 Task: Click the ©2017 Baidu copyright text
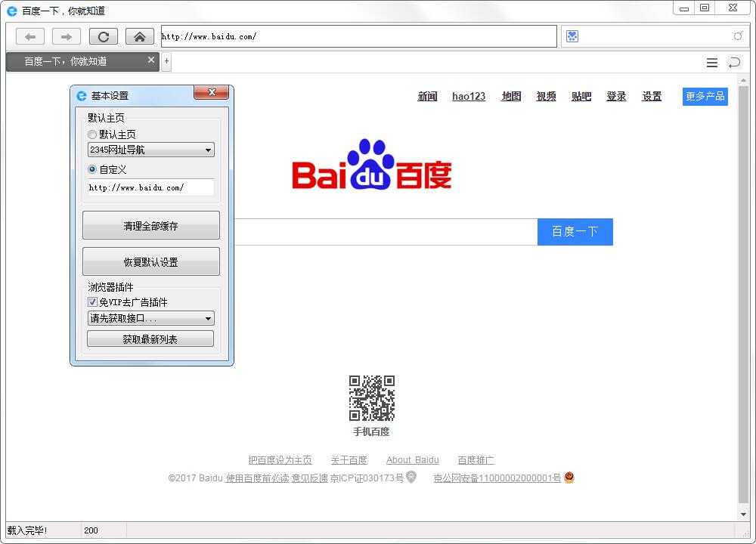pos(195,478)
